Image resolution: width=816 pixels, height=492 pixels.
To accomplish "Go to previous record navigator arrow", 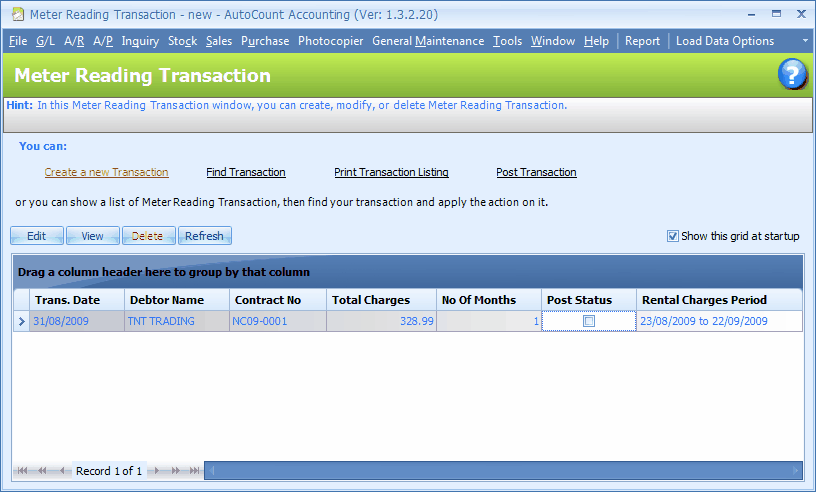I will (62, 471).
